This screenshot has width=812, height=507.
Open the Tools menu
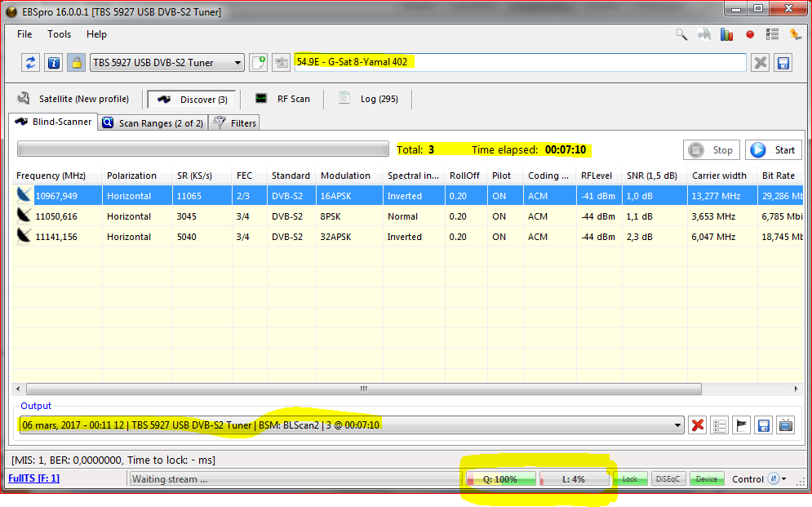coord(60,34)
